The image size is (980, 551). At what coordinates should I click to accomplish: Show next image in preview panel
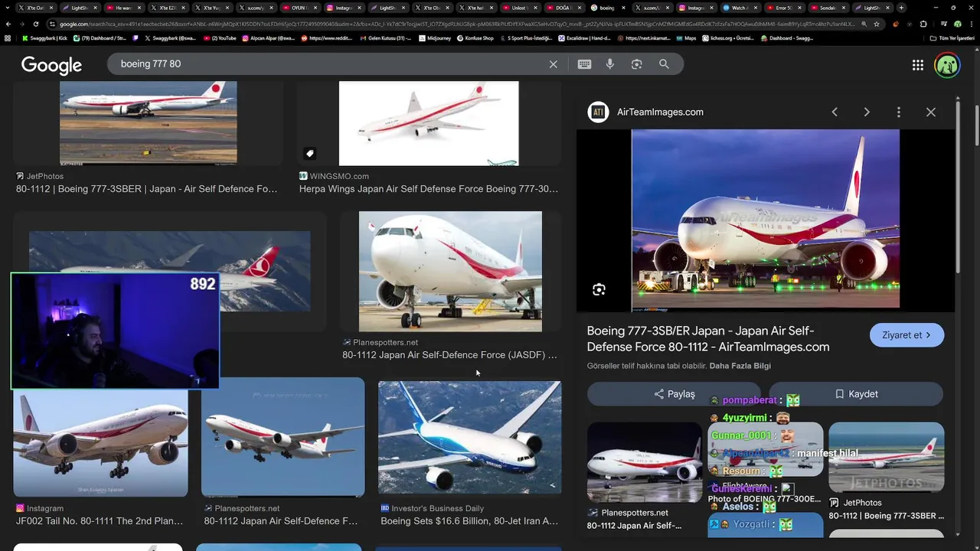point(867,112)
